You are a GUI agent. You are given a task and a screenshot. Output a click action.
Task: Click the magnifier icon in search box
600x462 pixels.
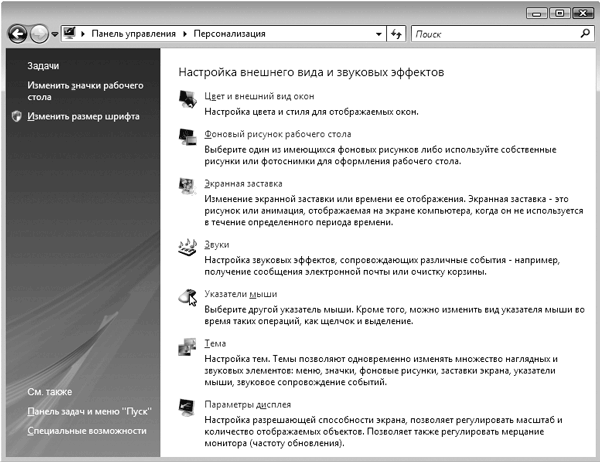[x=583, y=34]
